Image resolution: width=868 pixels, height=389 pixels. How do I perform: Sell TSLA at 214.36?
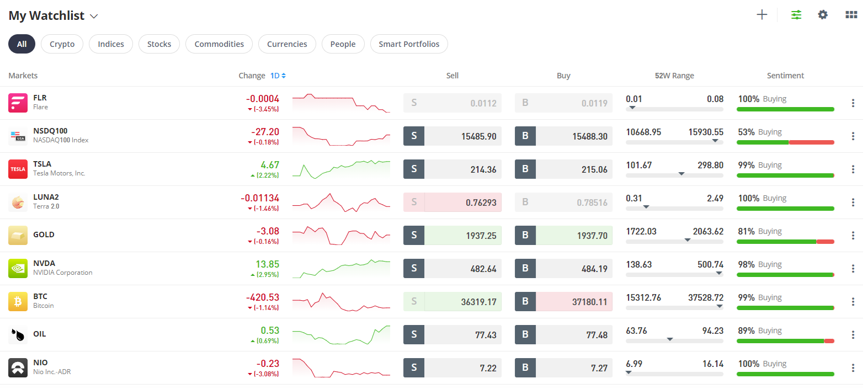452,169
